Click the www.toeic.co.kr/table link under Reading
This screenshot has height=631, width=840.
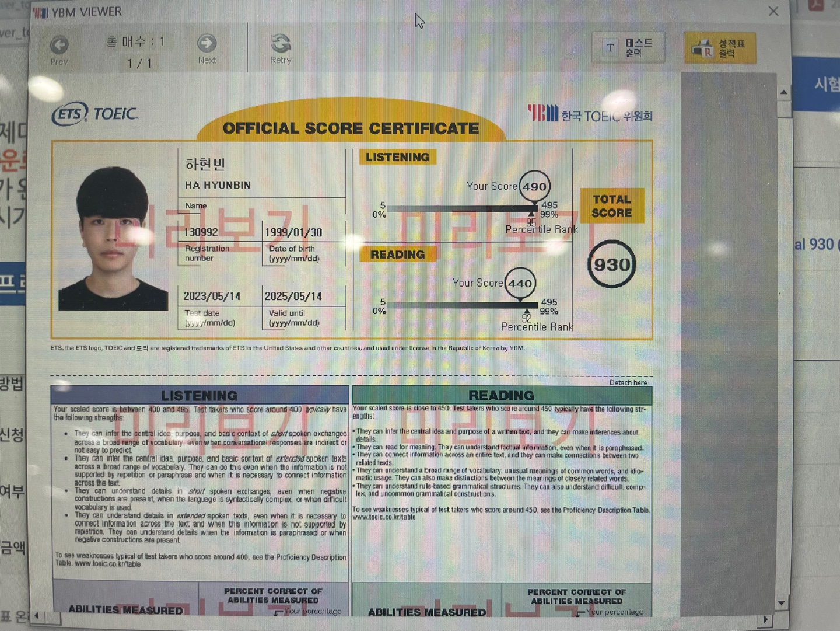pos(384,517)
